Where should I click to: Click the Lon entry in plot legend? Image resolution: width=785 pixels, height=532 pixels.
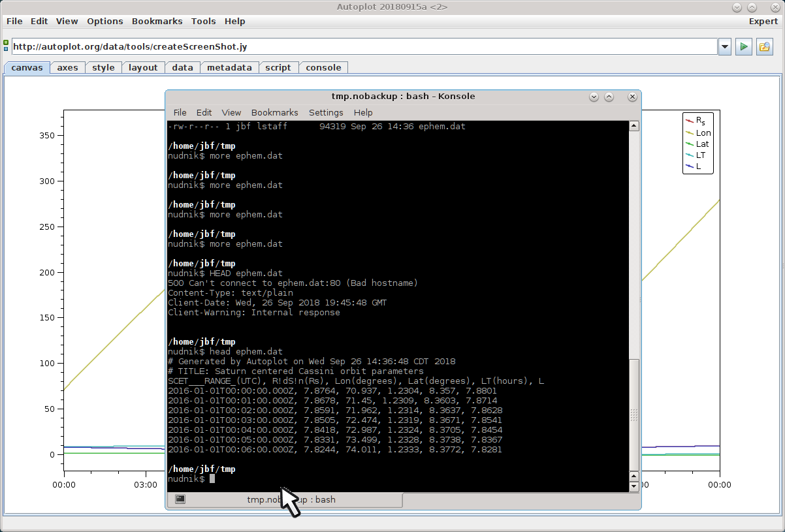pos(703,133)
